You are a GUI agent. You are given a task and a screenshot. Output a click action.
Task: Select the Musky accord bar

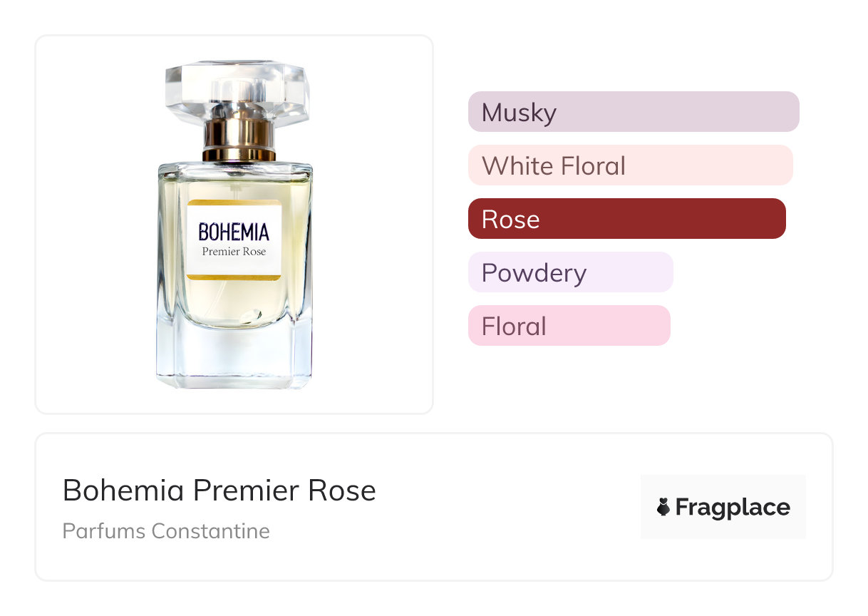coord(633,112)
